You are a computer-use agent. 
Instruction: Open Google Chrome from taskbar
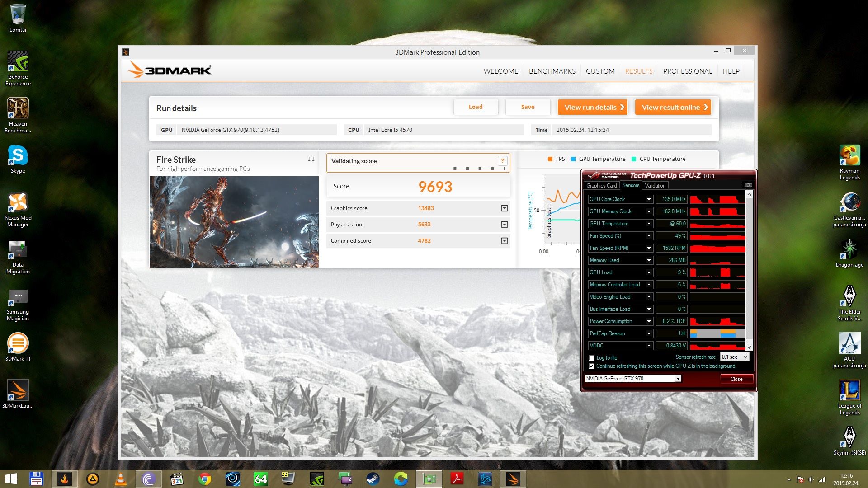tap(205, 479)
